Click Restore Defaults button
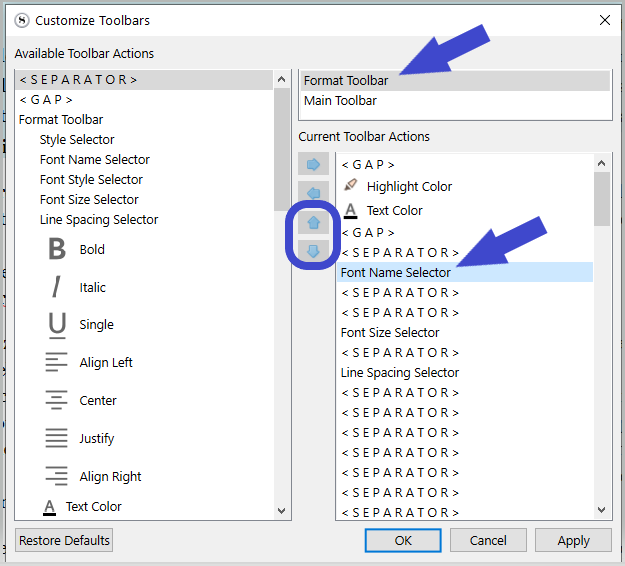This screenshot has width=625, height=566. click(x=64, y=540)
